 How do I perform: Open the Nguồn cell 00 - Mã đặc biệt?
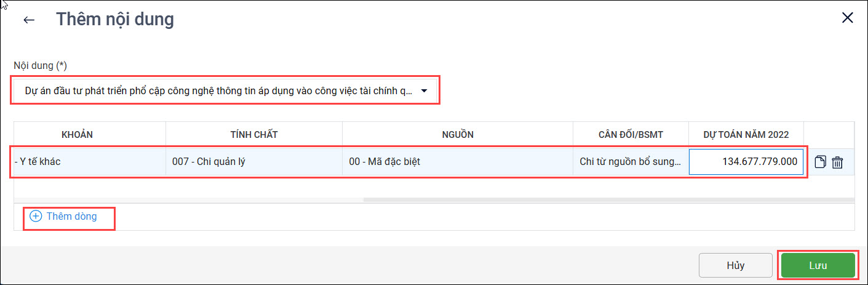click(457, 163)
